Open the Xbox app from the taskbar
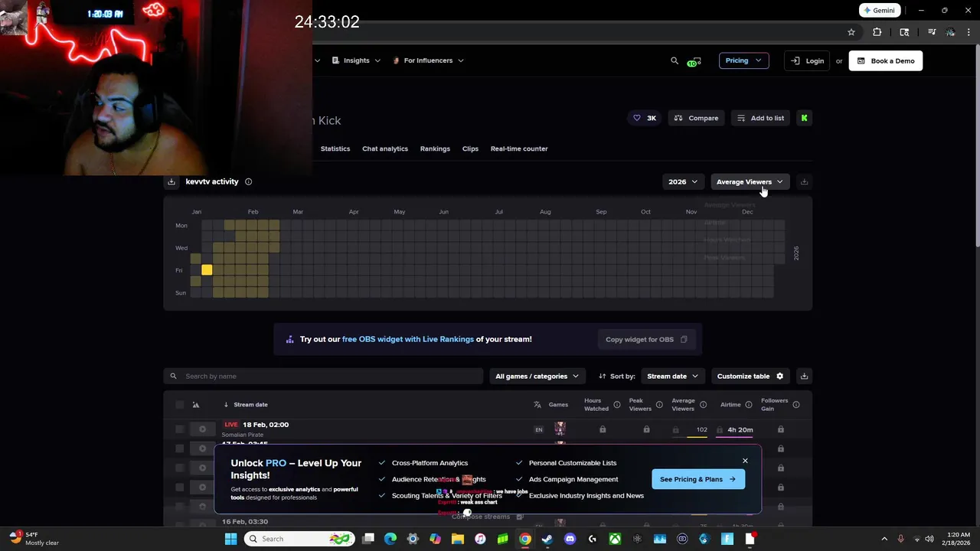Viewport: 980px width, 551px height. coord(615,539)
